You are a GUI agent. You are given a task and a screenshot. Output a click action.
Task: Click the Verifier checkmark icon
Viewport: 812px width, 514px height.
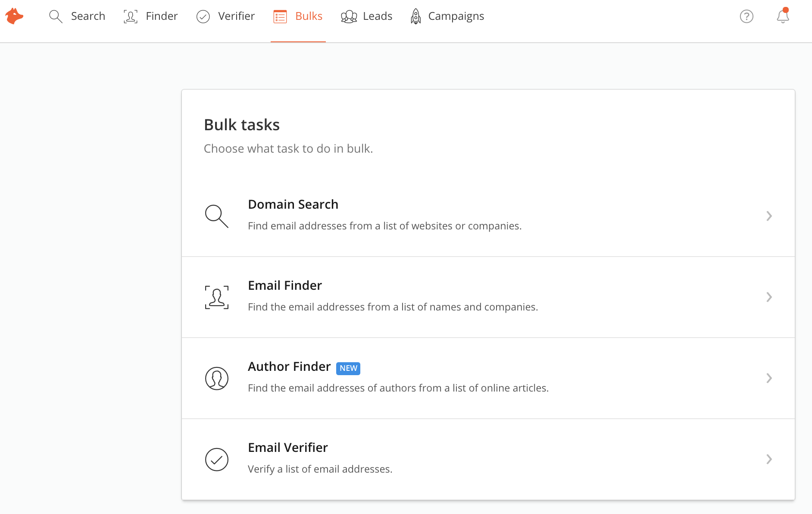pyautogui.click(x=203, y=16)
